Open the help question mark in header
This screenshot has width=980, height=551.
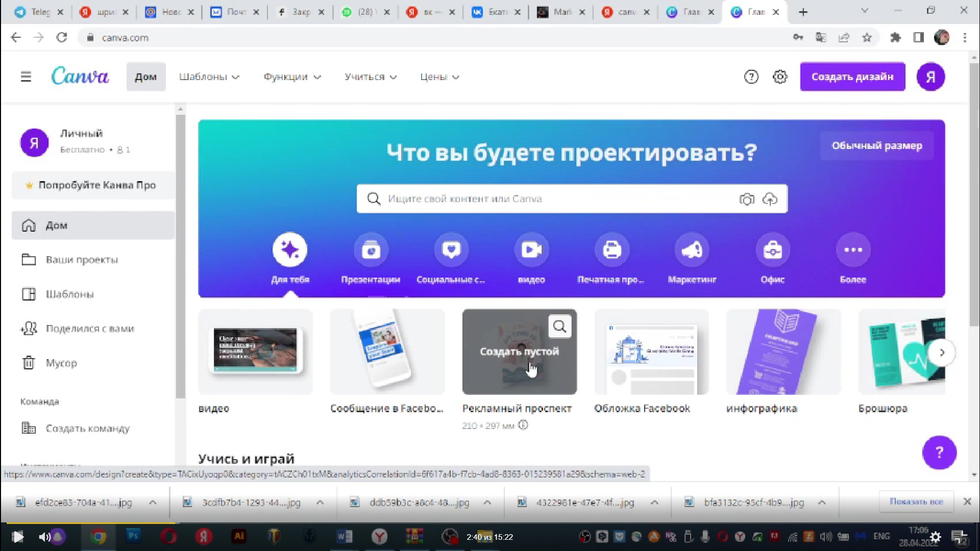(x=751, y=77)
